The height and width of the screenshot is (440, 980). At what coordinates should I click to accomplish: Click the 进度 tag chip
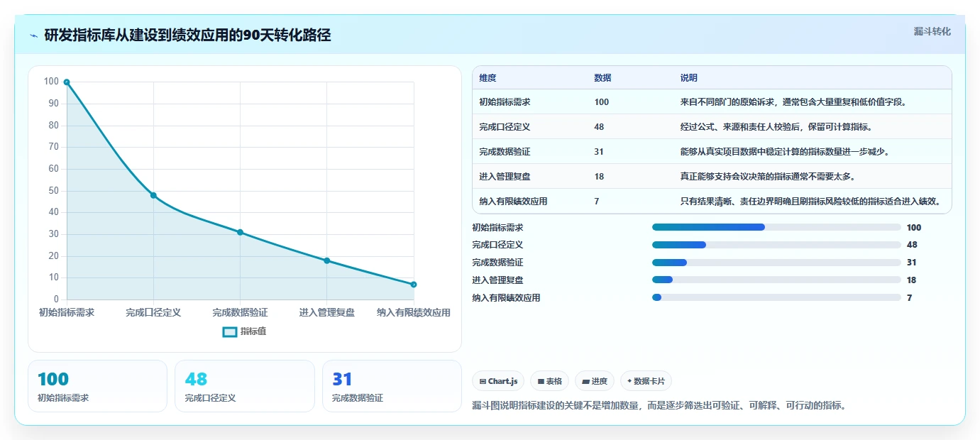595,381
